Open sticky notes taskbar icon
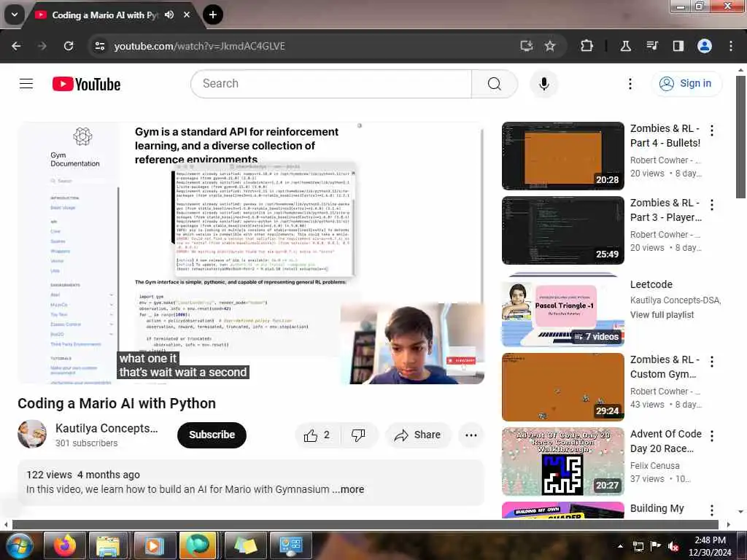747x560 pixels. click(x=245, y=545)
